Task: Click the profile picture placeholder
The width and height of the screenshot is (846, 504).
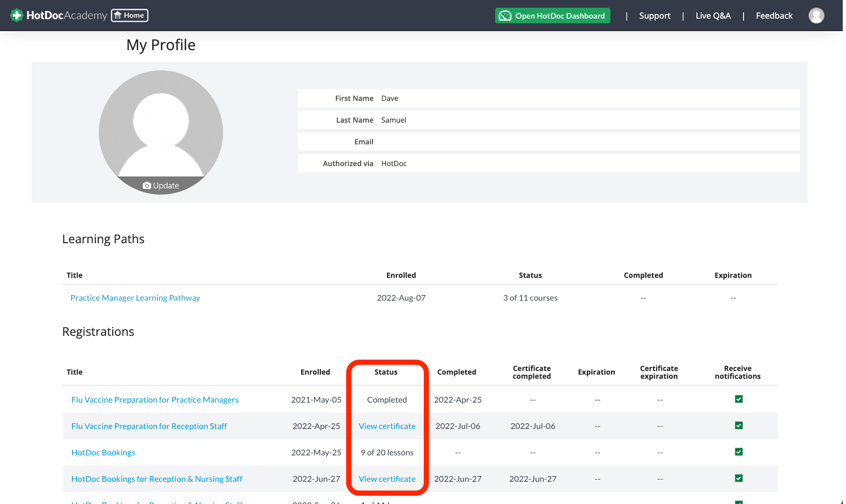Action: pyautogui.click(x=161, y=132)
